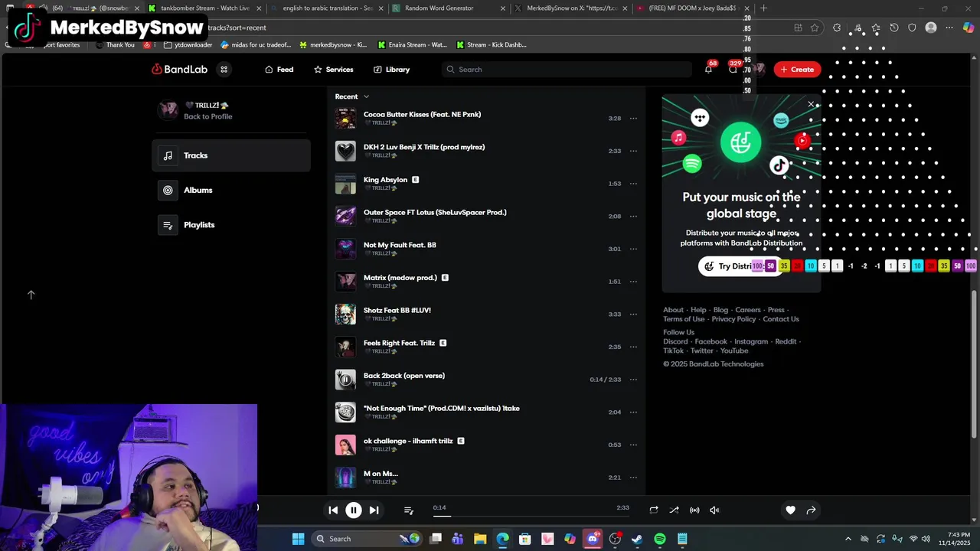Like the current track with heart
Viewport: 980px width, 551px height.
[790, 510]
